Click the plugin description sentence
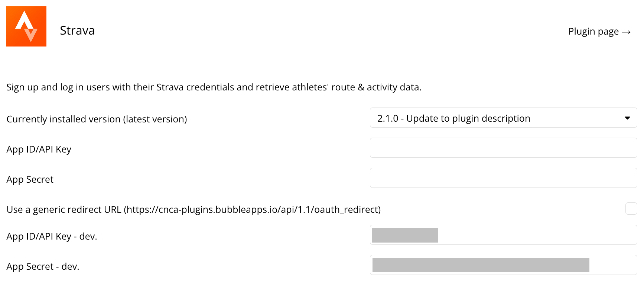This screenshot has height=282, width=644. pos(214,87)
